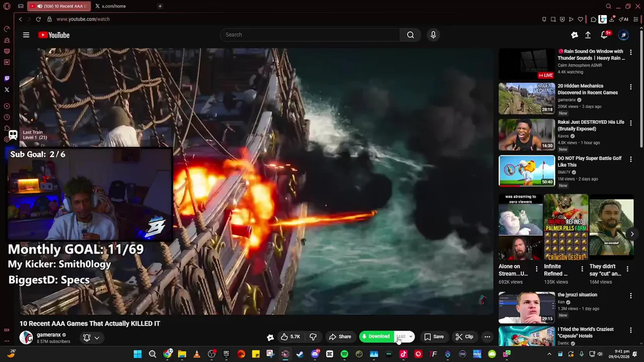Open the YouTube hamburger guide menu
Viewport: 644px width, 362px height.
[26, 35]
